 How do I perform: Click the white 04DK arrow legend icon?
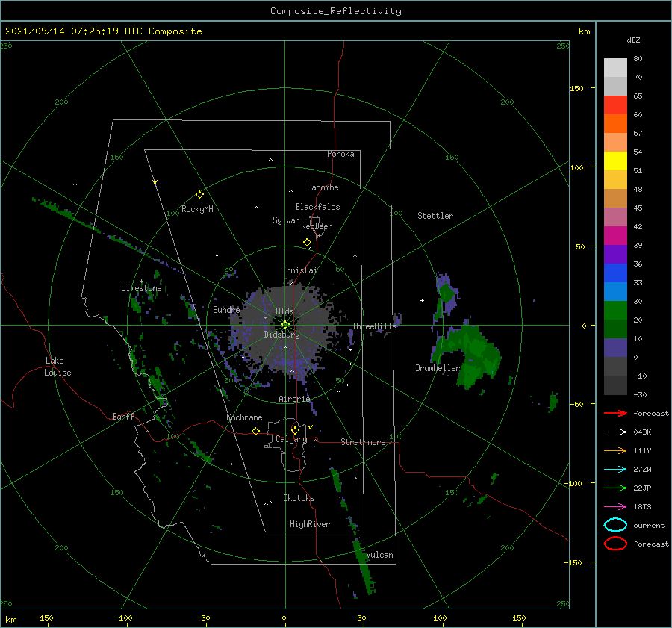615,432
